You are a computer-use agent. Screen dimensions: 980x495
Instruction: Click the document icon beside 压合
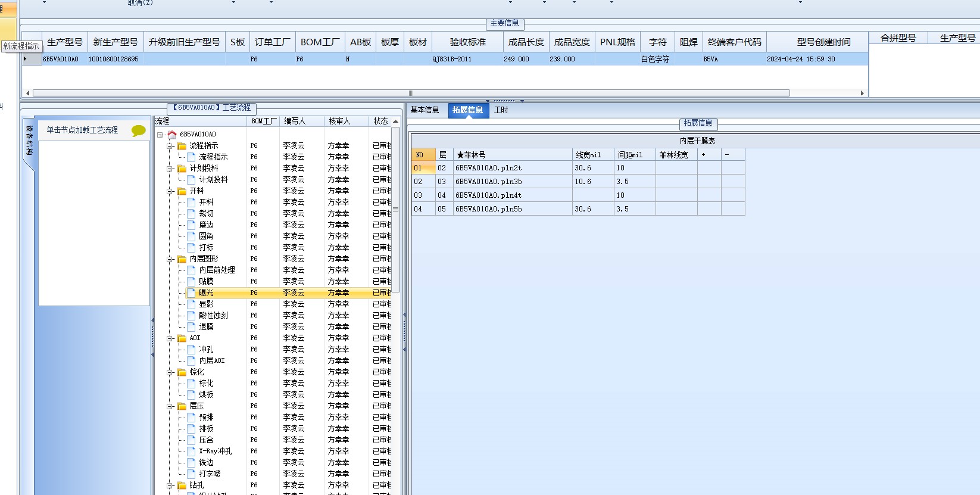pos(191,440)
